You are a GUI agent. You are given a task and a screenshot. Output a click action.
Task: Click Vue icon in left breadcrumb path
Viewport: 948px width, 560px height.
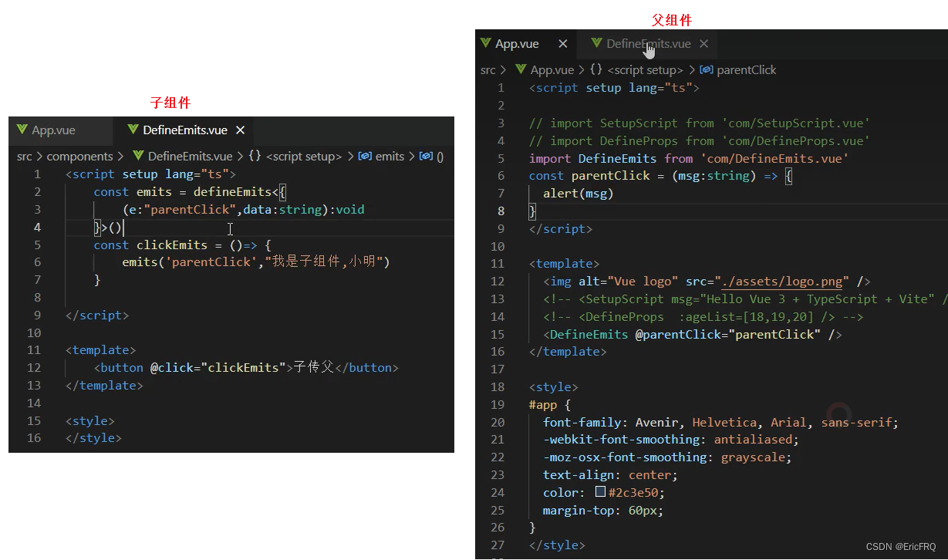point(138,156)
